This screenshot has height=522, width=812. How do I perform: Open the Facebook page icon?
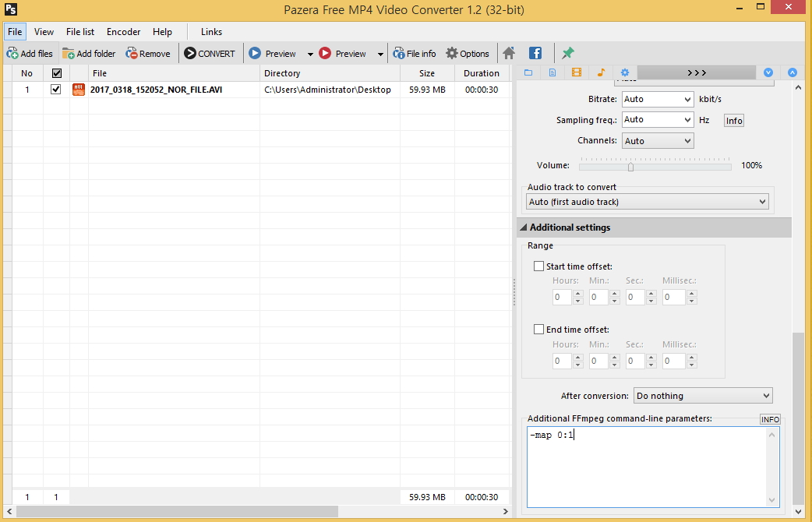click(535, 54)
